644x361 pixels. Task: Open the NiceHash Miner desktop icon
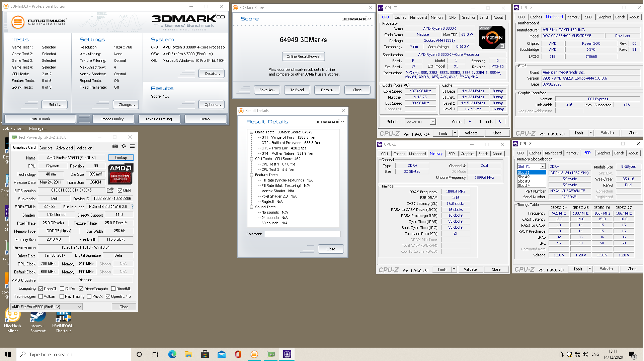(x=13, y=320)
